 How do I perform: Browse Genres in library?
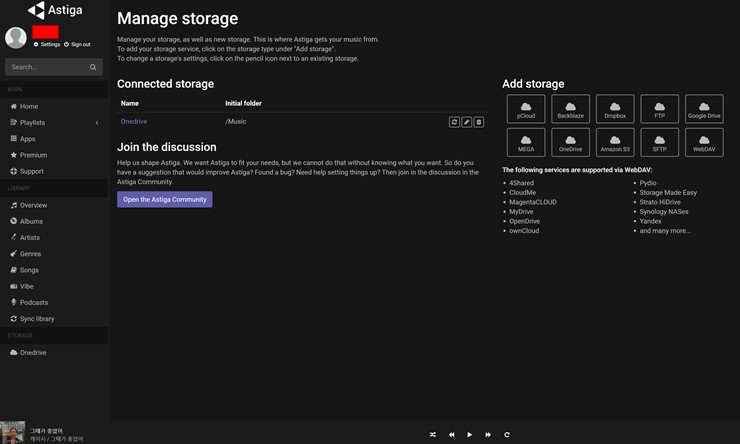[25, 254]
